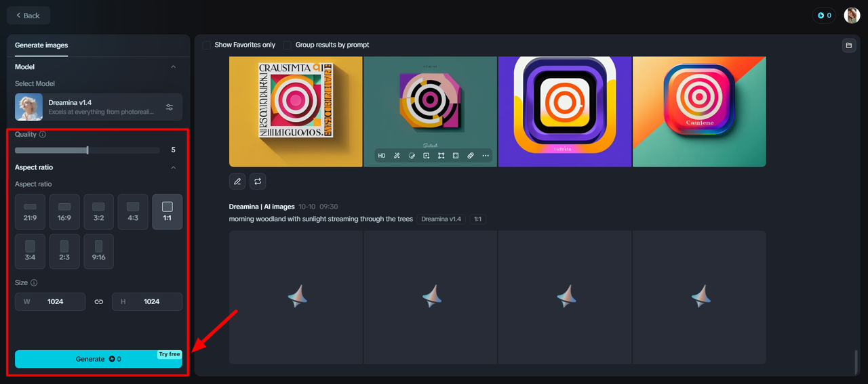
Task: Open the user profile avatar
Action: pyautogui.click(x=852, y=15)
